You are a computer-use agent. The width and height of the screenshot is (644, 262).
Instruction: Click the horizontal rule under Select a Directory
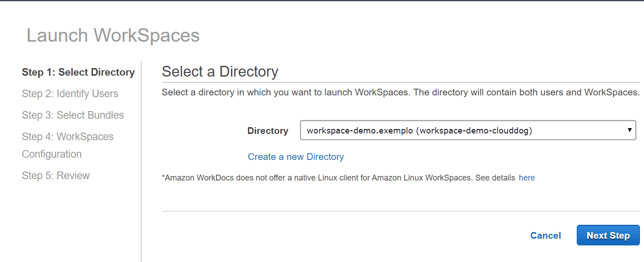tap(400, 82)
